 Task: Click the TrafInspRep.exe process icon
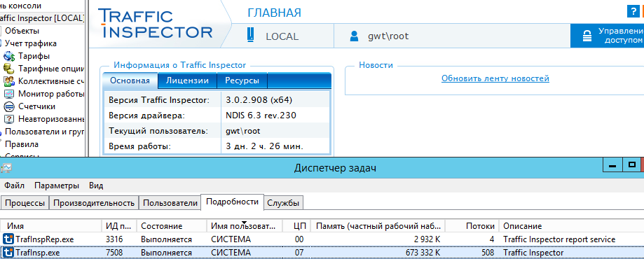pos(8,239)
